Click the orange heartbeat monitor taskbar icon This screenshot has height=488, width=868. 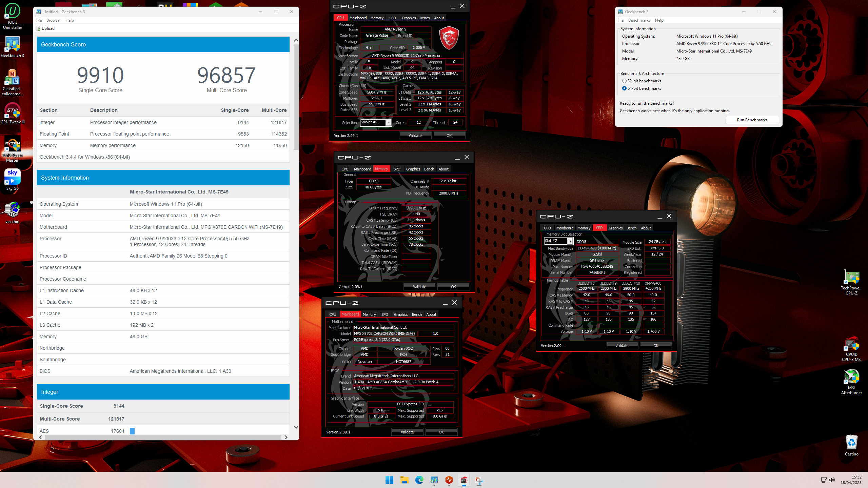pyautogui.click(x=449, y=480)
